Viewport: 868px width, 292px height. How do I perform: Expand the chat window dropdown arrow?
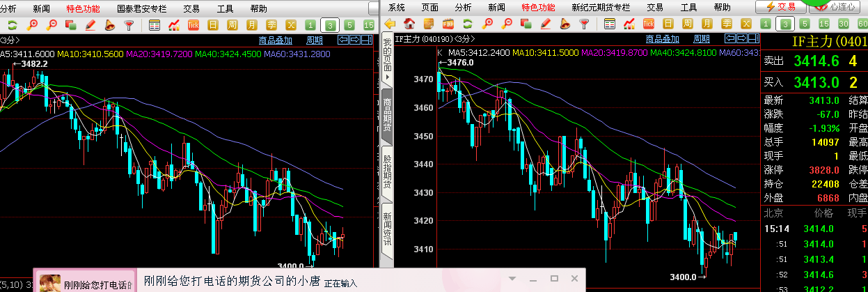[x=512, y=279]
